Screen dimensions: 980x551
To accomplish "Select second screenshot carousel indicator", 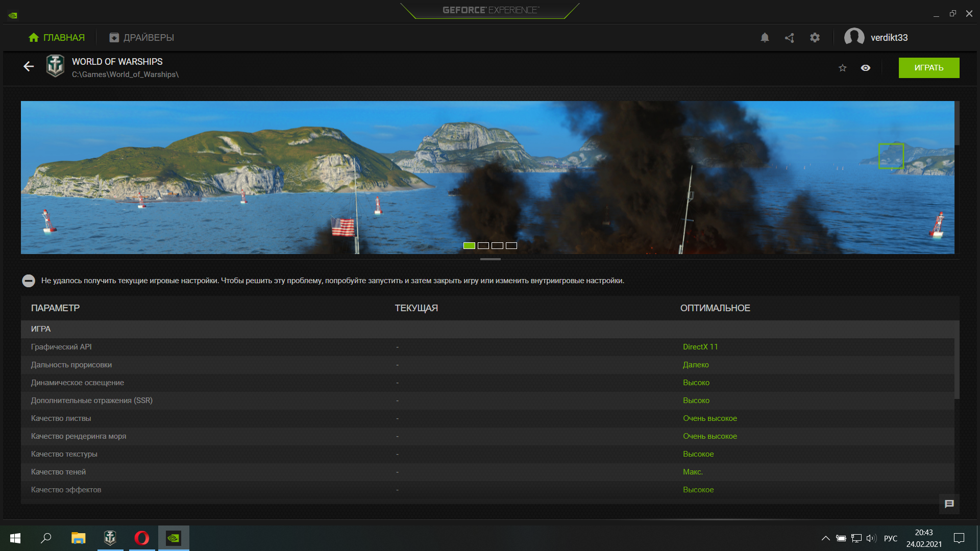I will pos(483,245).
